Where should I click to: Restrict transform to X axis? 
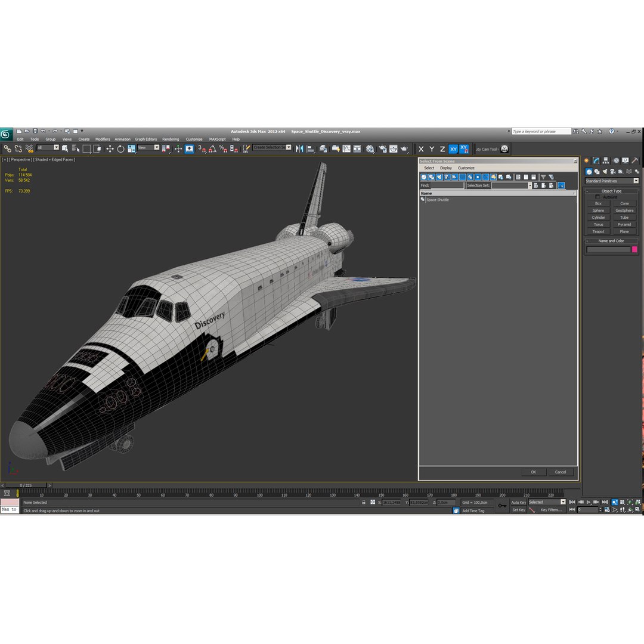click(421, 149)
